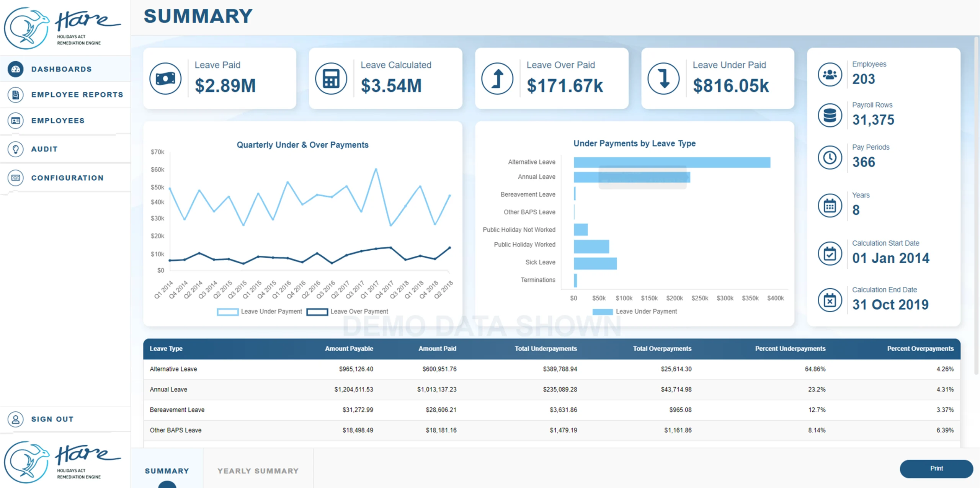
Task: Open the Dashboards gauge icon
Action: [16, 69]
